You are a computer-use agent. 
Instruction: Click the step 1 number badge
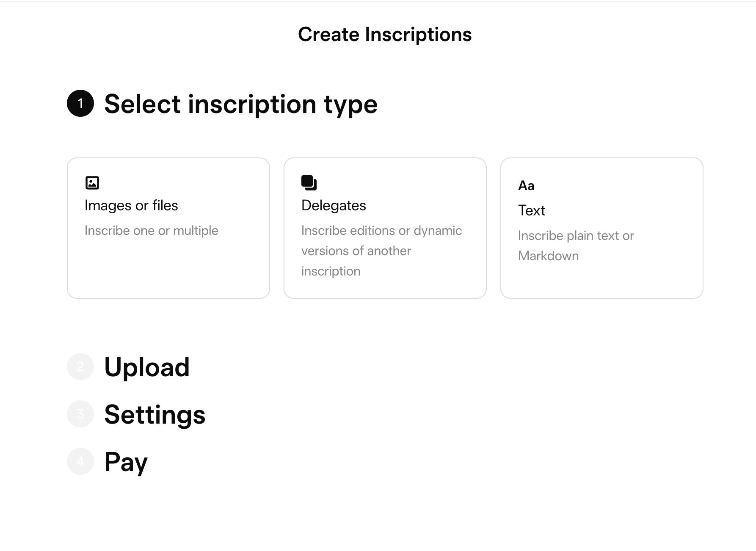pos(80,103)
